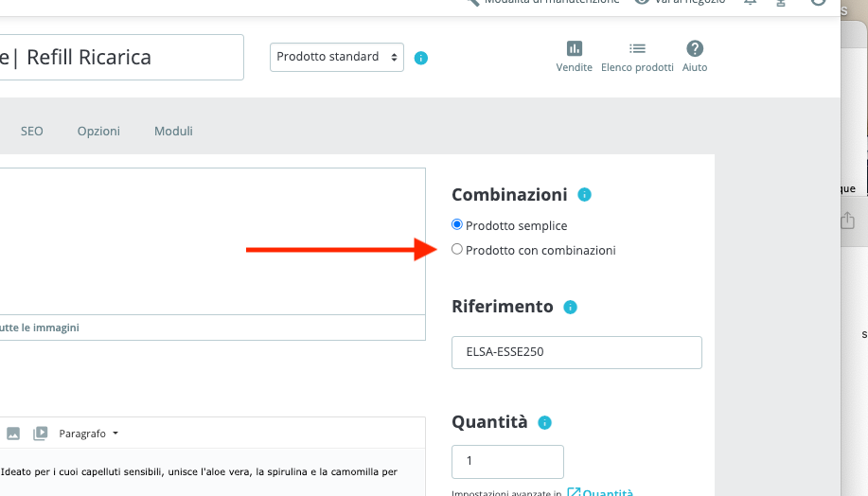Insert media using editor video icon
The image size is (868, 496).
pyautogui.click(x=40, y=434)
